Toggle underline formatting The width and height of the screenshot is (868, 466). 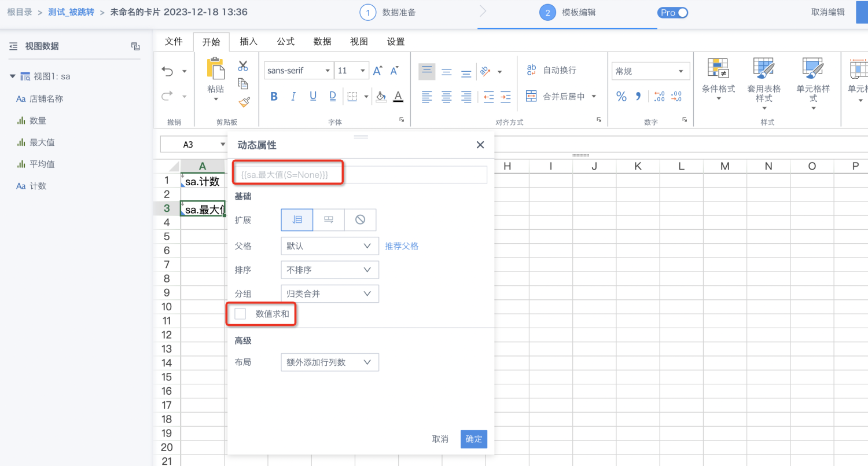click(313, 96)
